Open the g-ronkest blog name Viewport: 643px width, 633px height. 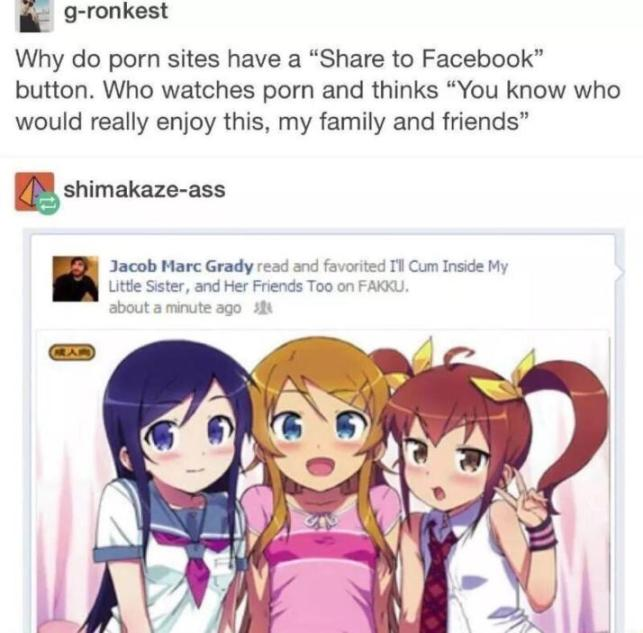click(116, 11)
